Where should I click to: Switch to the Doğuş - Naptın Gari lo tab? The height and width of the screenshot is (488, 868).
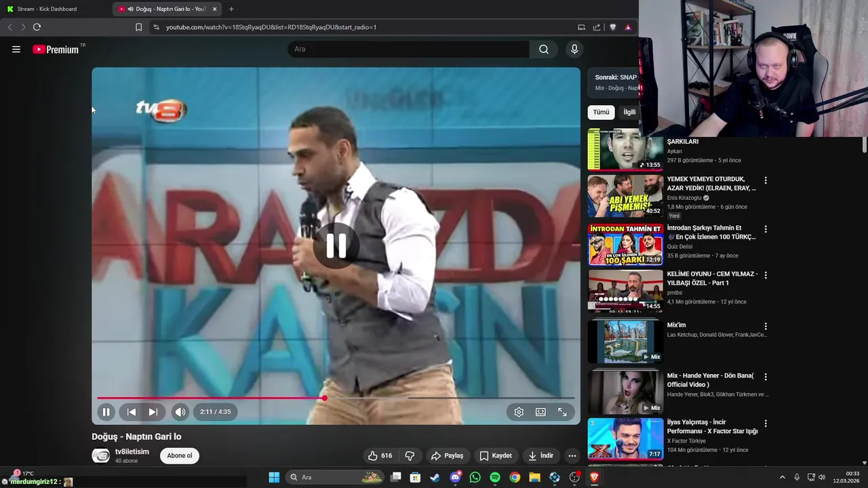167,9
